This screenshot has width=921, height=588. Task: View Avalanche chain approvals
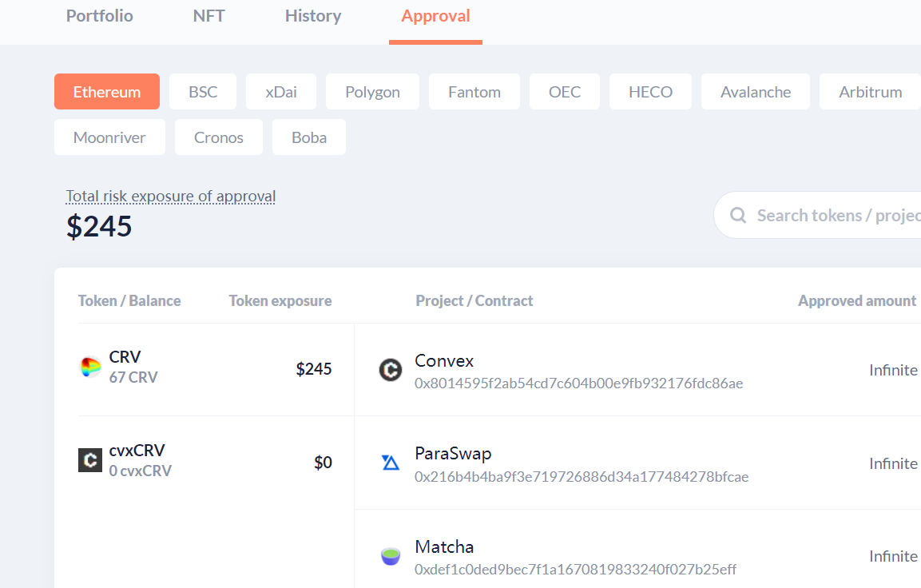756,92
